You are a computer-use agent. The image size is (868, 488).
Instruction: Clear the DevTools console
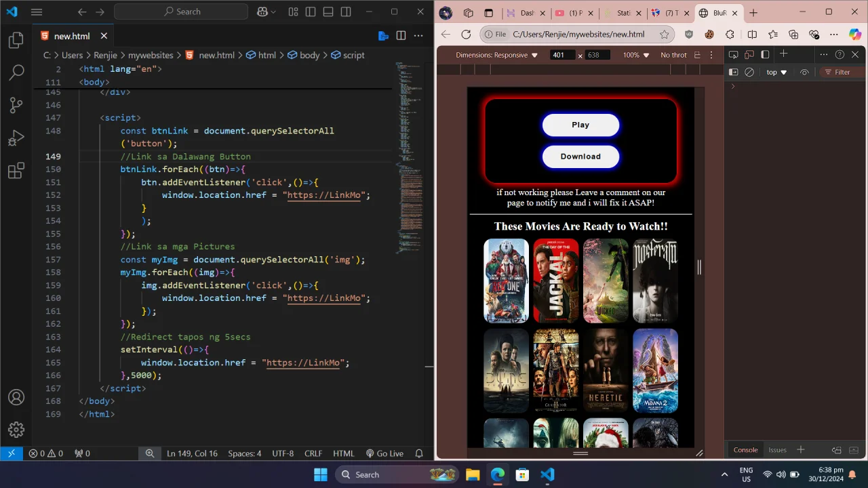pyautogui.click(x=749, y=73)
